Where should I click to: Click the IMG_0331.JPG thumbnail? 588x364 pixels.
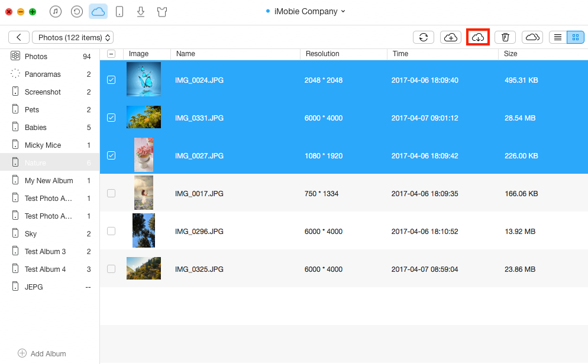point(144,117)
